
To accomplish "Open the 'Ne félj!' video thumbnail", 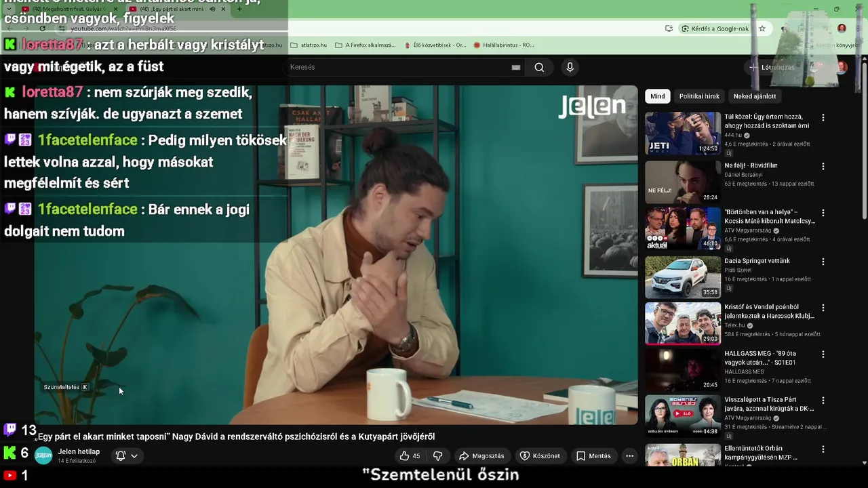I will (683, 182).
